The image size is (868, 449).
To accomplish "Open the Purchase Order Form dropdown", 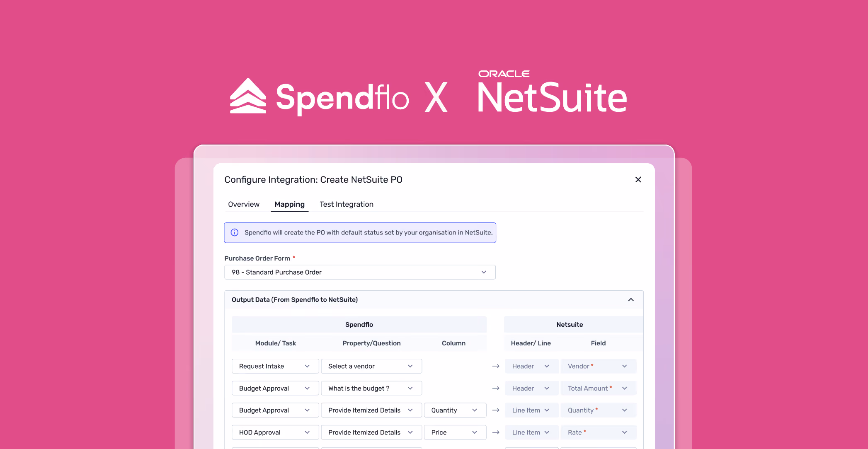I will [360, 272].
